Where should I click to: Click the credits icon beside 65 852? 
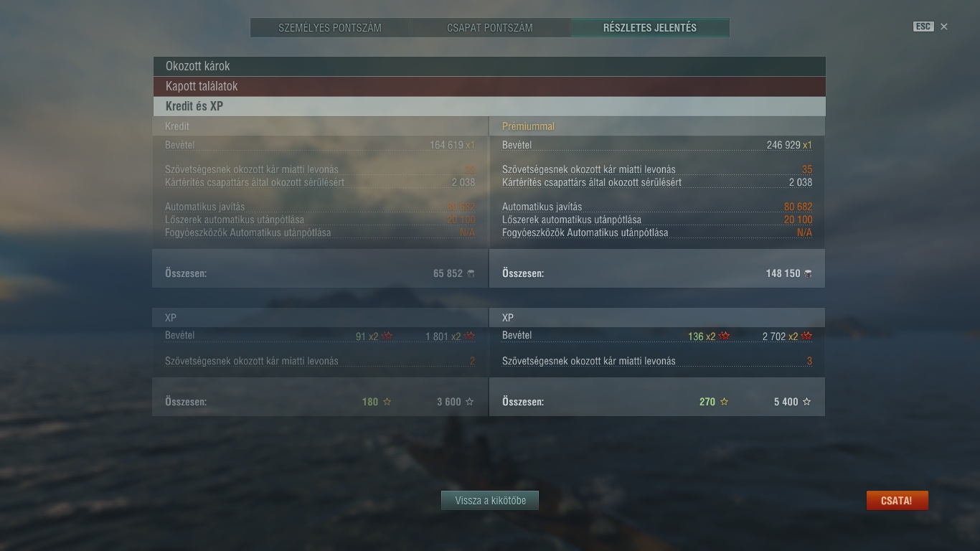(x=471, y=273)
